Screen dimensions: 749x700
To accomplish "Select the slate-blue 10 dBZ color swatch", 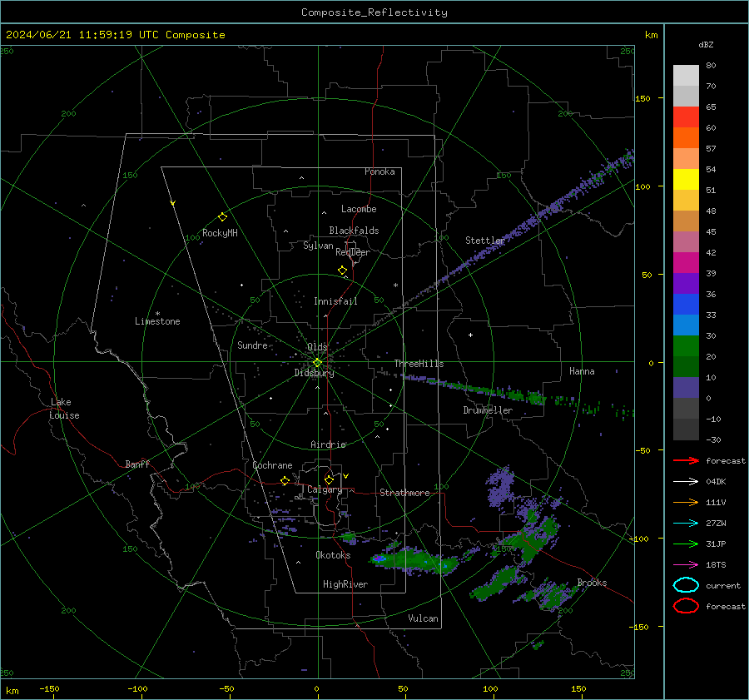I will coord(686,387).
